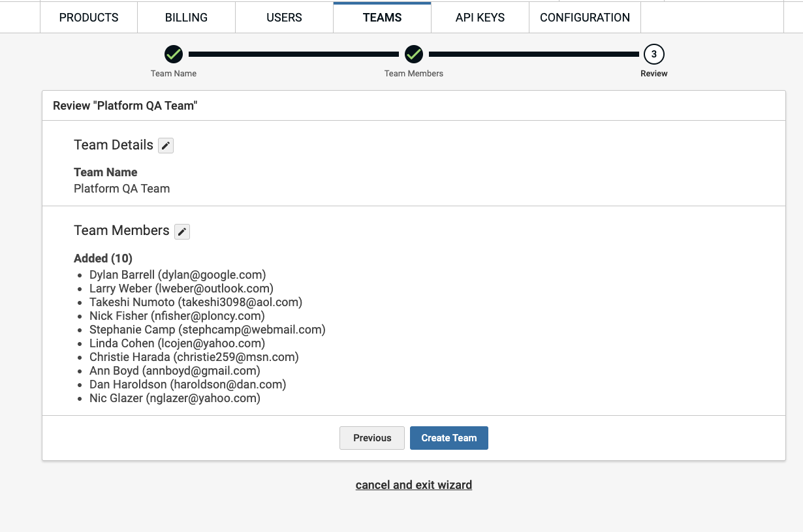Click the pencil icon beside Team Members

(x=182, y=231)
